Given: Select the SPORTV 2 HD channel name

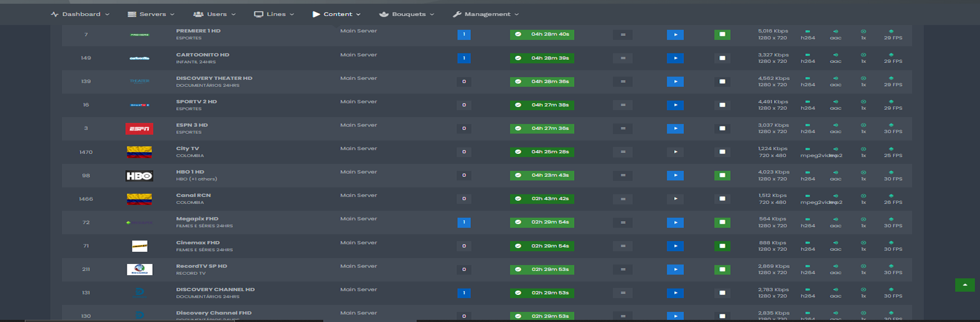Looking at the screenshot, I should point(197,102).
